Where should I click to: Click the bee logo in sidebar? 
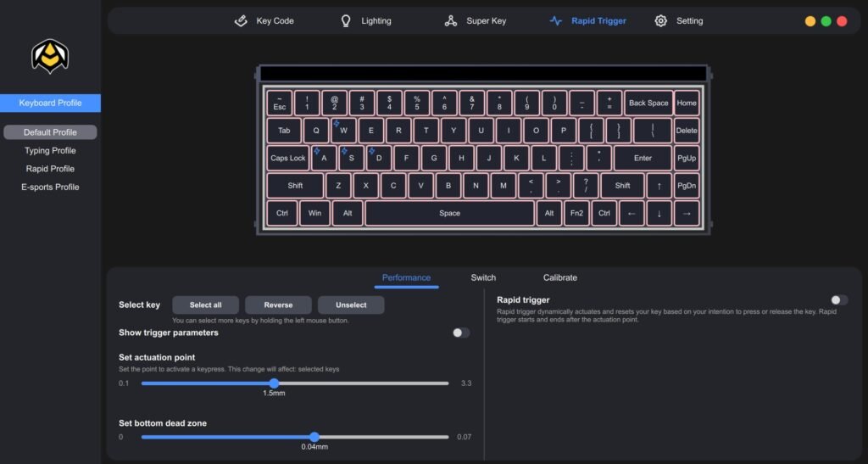tap(50, 56)
